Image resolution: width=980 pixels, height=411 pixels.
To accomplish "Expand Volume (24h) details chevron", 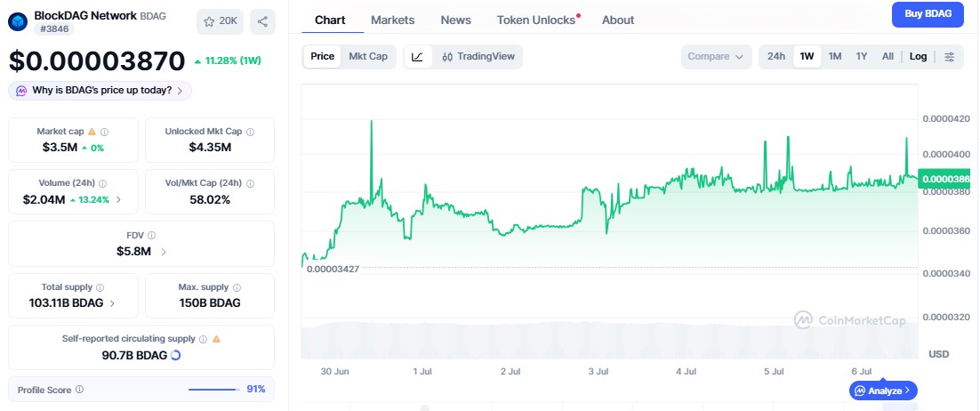I will tap(119, 200).
